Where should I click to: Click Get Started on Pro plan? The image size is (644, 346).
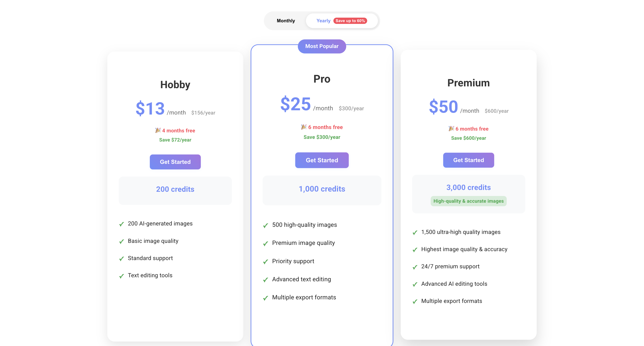[x=322, y=160]
